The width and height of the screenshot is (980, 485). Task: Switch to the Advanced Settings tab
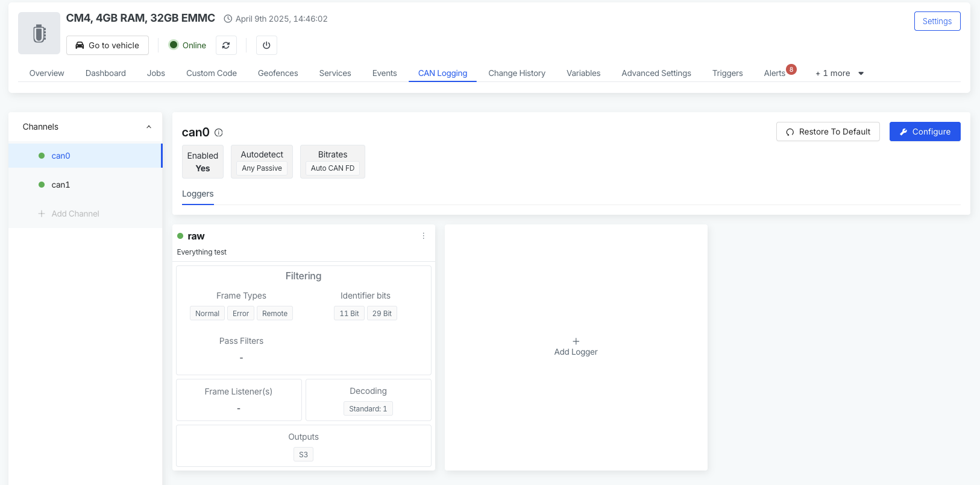(656, 73)
